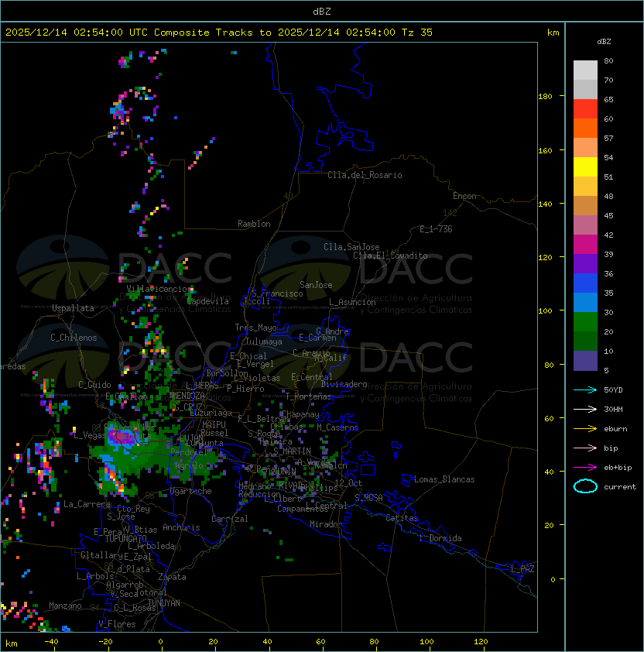Click the timestamp 'Composite Tracks' header text
Screen dimensions: 644x652
(204, 33)
